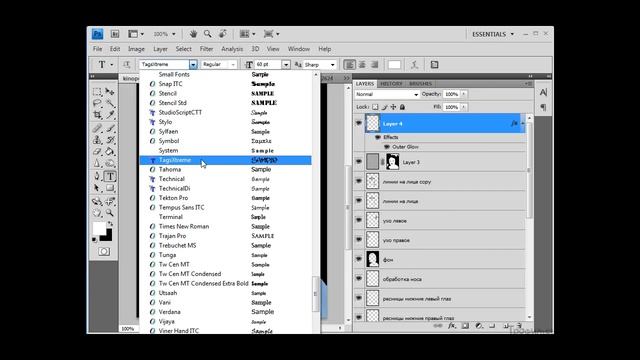Select the Rectangular Marquee tool
Image resolution: width=640 pixels, height=360 pixels.
pyautogui.click(x=97, y=92)
